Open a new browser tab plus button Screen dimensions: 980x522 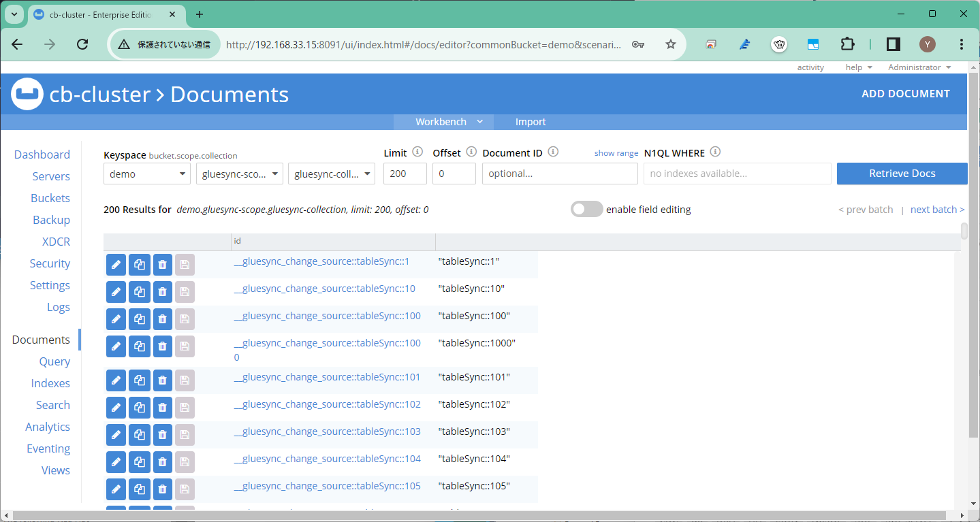200,14
